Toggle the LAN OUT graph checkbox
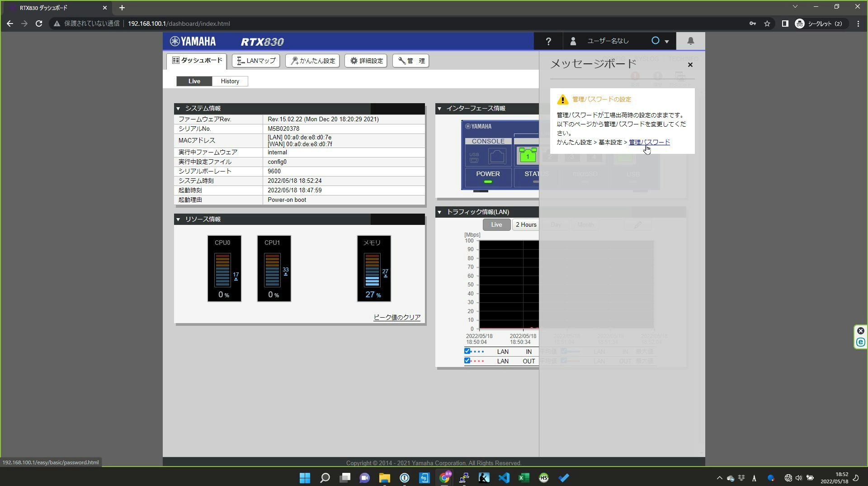This screenshot has height=486, width=868. tap(467, 361)
